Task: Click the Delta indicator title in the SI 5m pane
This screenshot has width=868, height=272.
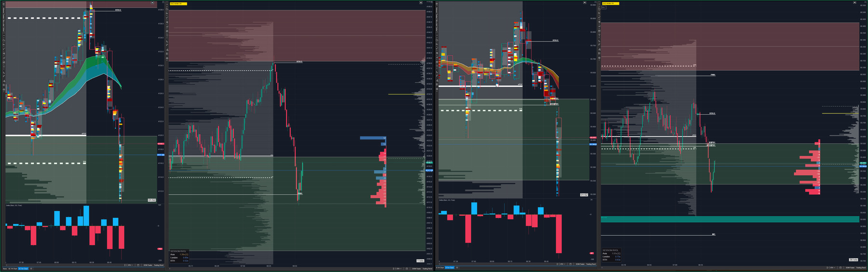Action: pos(447,200)
